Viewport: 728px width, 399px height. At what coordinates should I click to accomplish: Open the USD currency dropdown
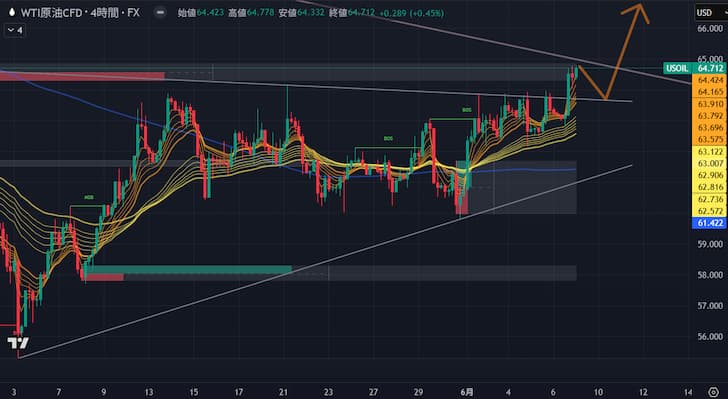(711, 13)
